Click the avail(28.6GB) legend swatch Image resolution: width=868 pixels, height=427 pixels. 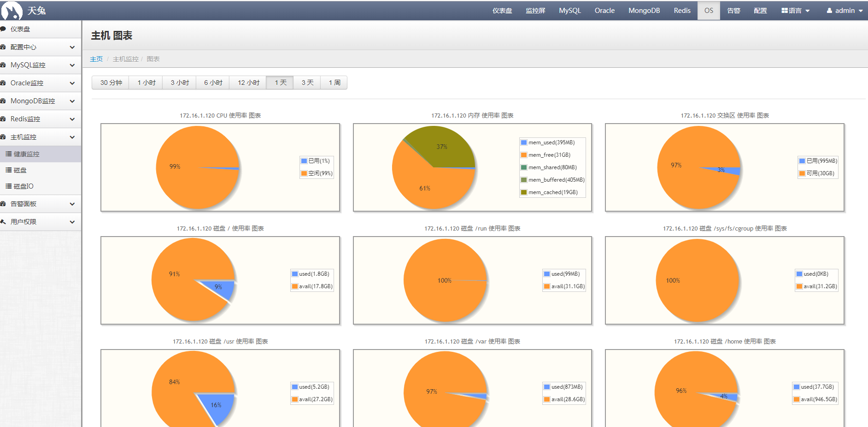pyautogui.click(x=547, y=399)
